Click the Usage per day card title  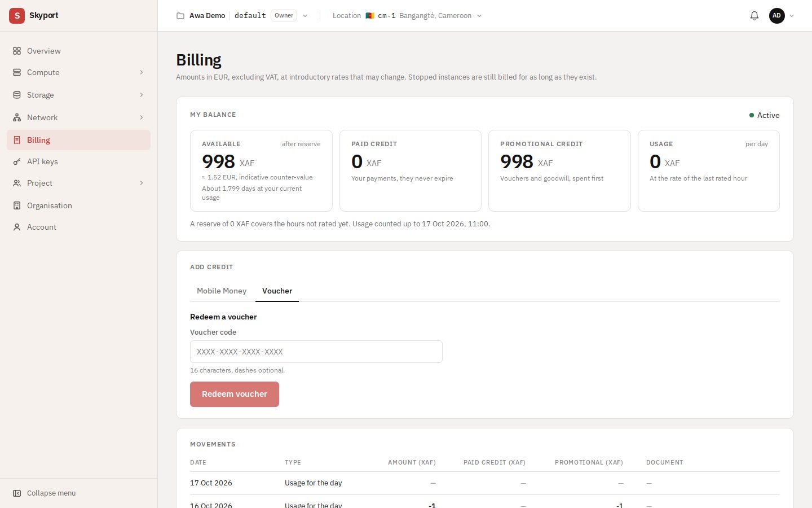[661, 144]
